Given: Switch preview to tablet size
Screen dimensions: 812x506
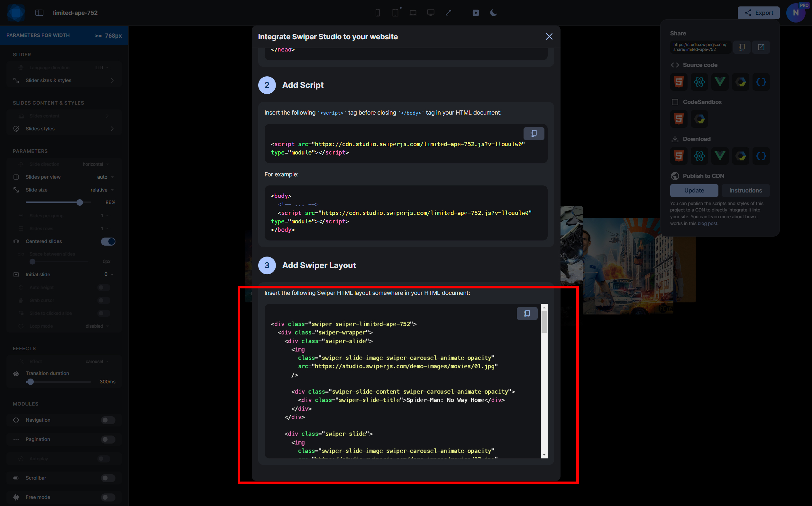Looking at the screenshot, I should [396, 13].
